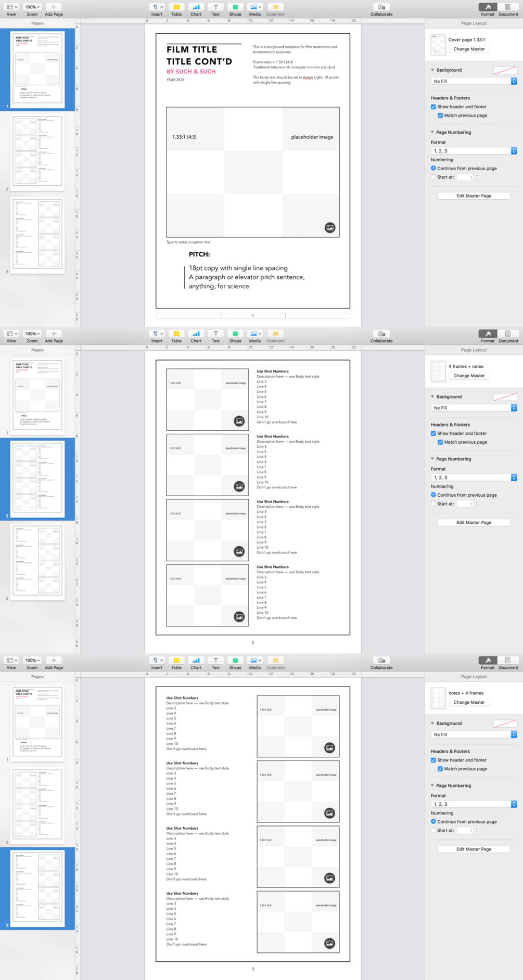Open Insert icon in Cover page 1.33:1 window
523x980 pixels.
point(157,7)
